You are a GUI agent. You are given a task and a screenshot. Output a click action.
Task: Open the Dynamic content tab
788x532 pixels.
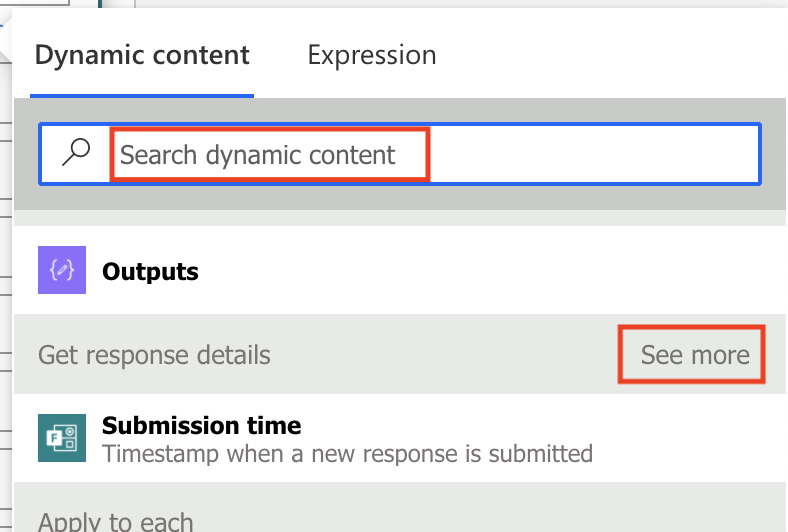point(142,55)
